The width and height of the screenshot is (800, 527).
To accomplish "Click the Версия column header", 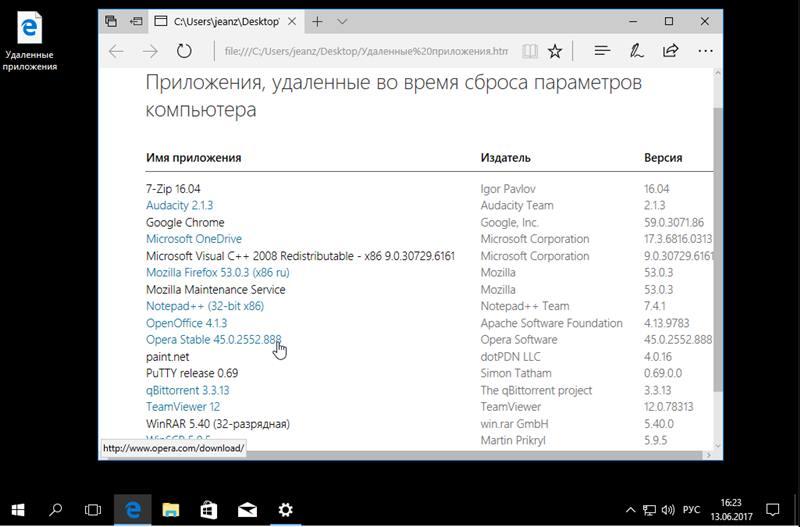I will tap(663, 158).
